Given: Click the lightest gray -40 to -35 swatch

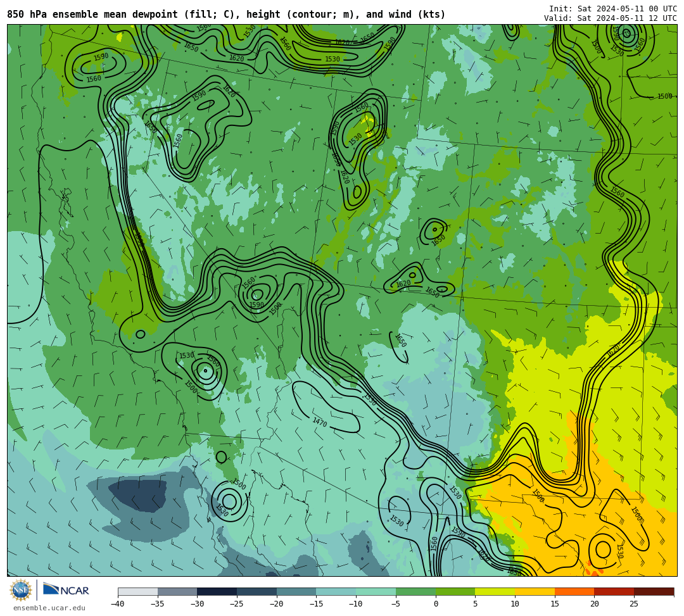Looking at the screenshot, I should [138, 591].
